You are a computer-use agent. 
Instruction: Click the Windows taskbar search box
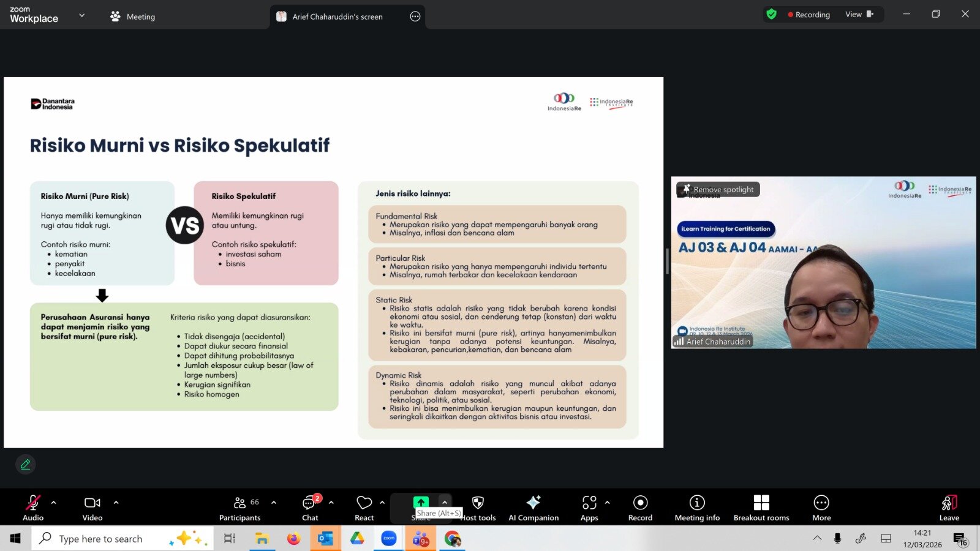coord(123,539)
